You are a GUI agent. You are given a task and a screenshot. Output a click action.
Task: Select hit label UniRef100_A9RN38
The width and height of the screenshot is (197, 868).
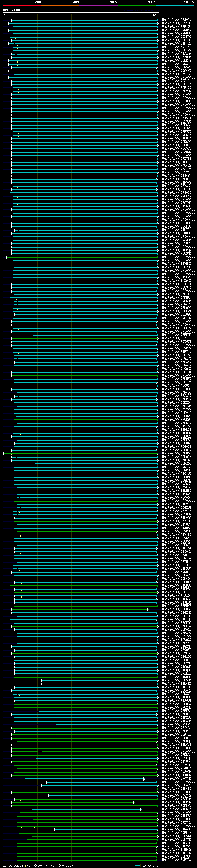point(177,33)
